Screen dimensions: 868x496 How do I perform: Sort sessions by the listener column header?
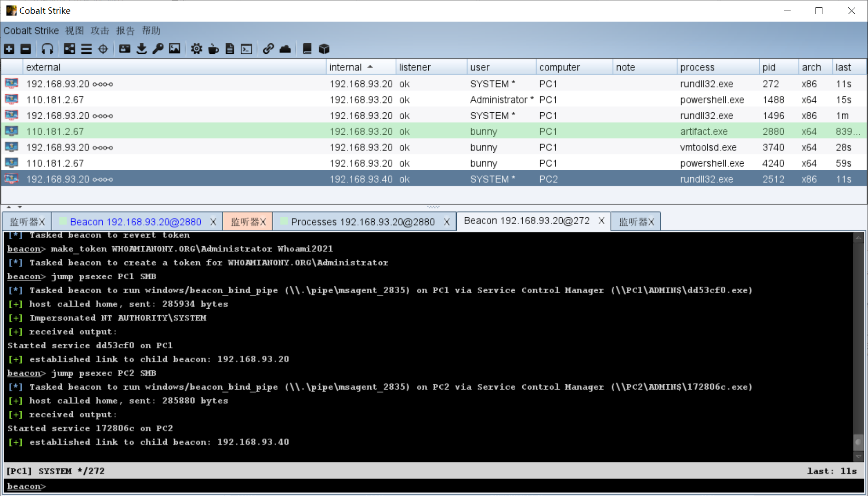click(x=431, y=67)
